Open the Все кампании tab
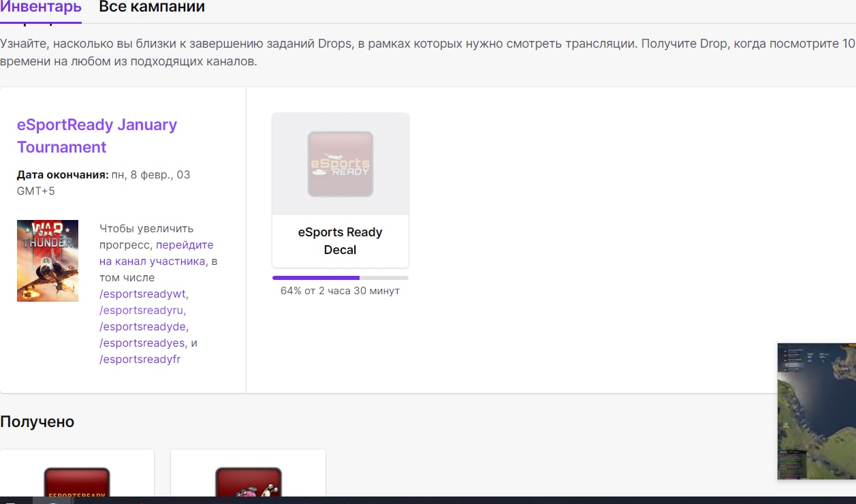This screenshot has width=856, height=504. (x=152, y=7)
